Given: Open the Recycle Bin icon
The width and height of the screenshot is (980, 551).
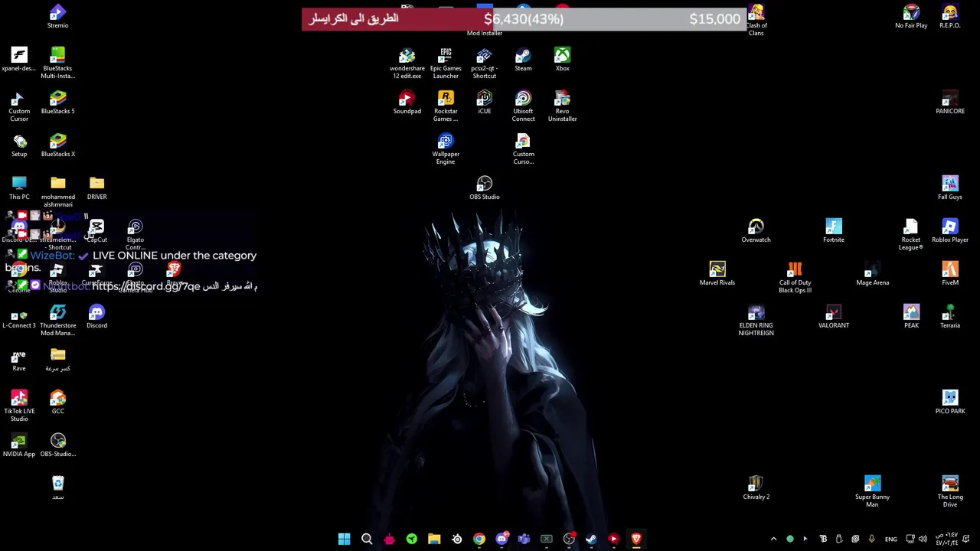Looking at the screenshot, I should (x=57, y=488).
